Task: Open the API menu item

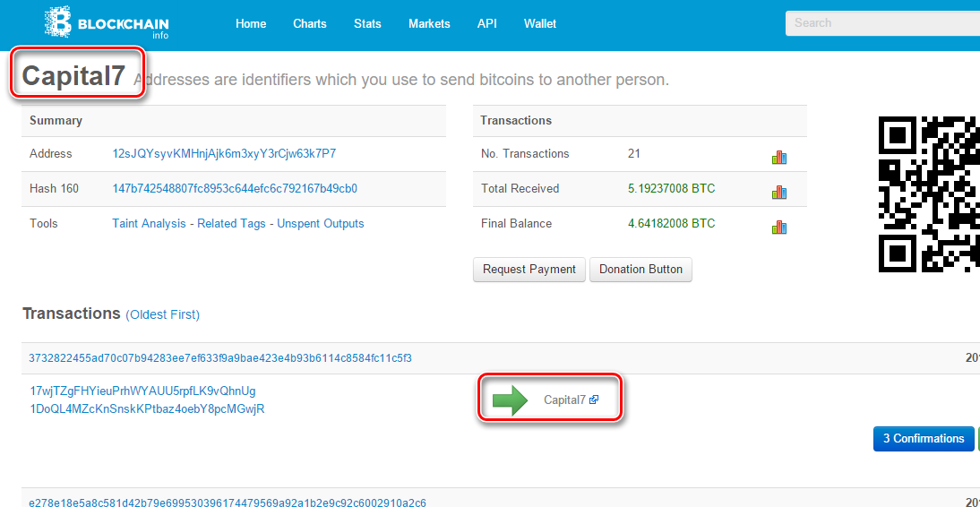Action: [487, 24]
